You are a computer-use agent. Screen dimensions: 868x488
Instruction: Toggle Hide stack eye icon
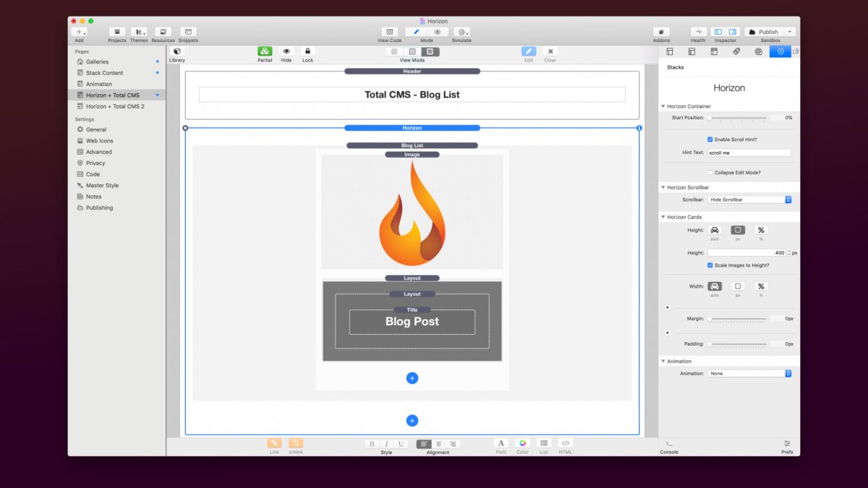click(286, 51)
